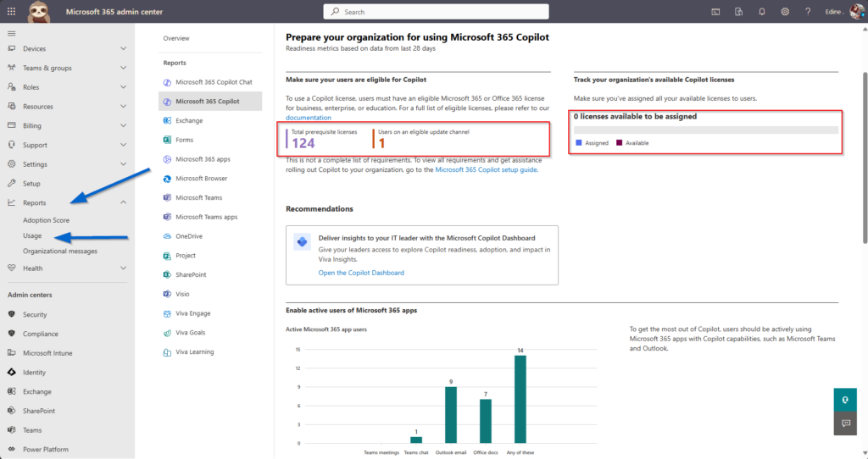This screenshot has width=868, height=459.
Task: Open the app launcher waffle icon
Action: [x=11, y=11]
